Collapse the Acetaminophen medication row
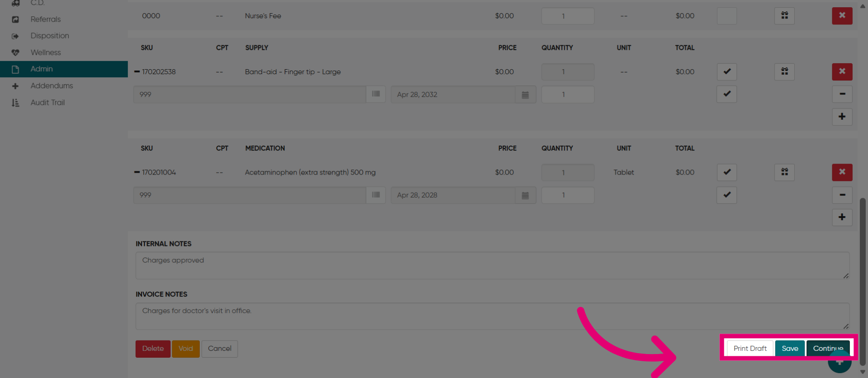868x378 pixels. [x=137, y=172]
